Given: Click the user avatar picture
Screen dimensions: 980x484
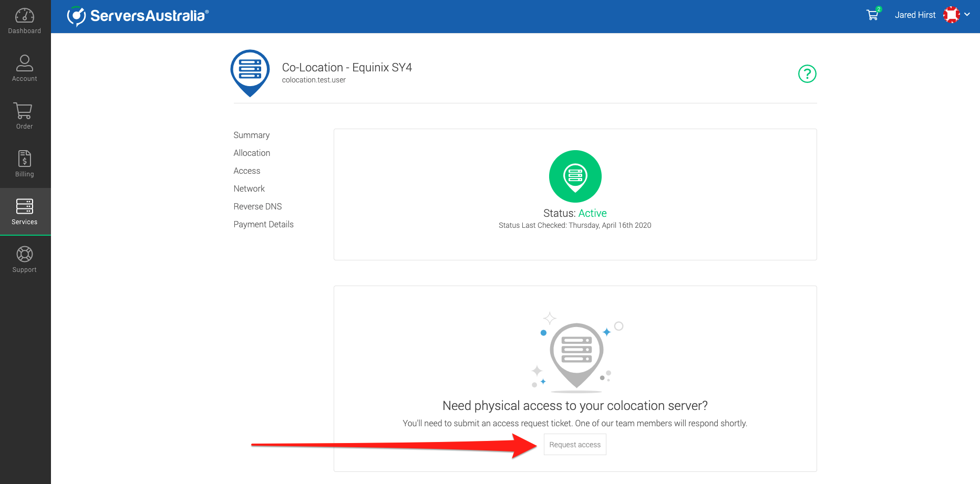Looking at the screenshot, I should pos(951,15).
